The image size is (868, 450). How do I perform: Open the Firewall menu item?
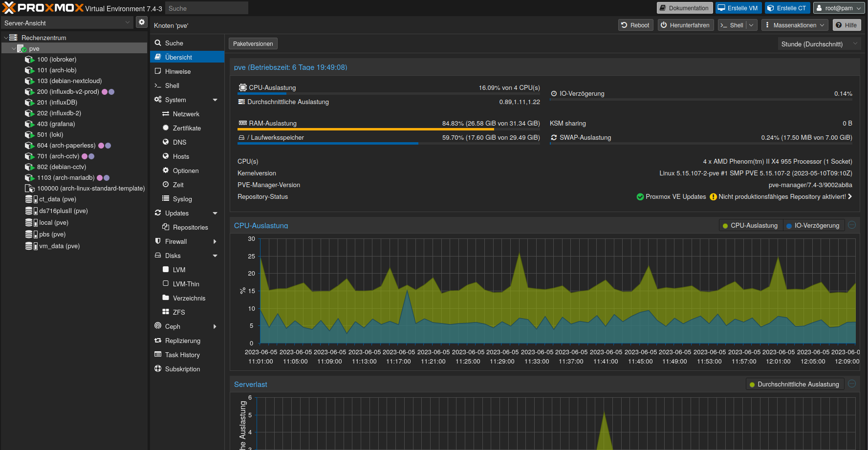point(187,241)
